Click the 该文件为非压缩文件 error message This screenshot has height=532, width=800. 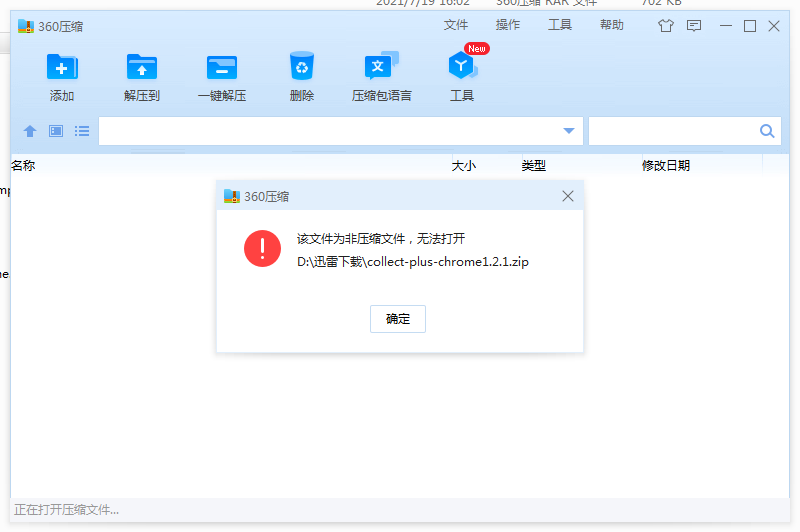point(381,238)
